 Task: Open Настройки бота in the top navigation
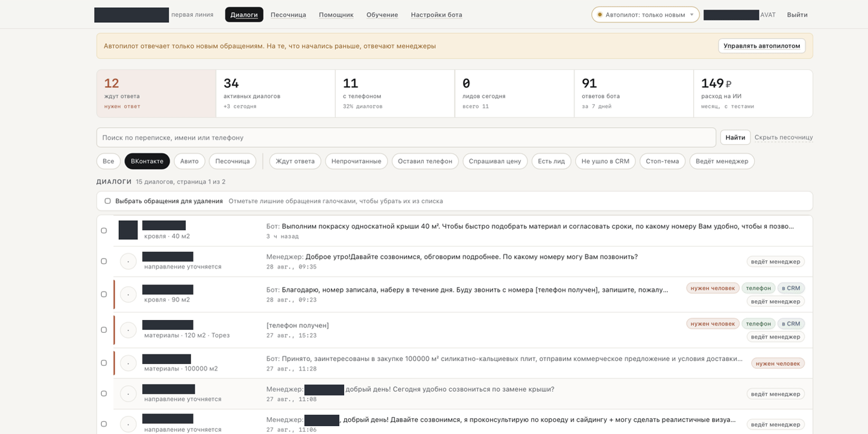click(436, 14)
